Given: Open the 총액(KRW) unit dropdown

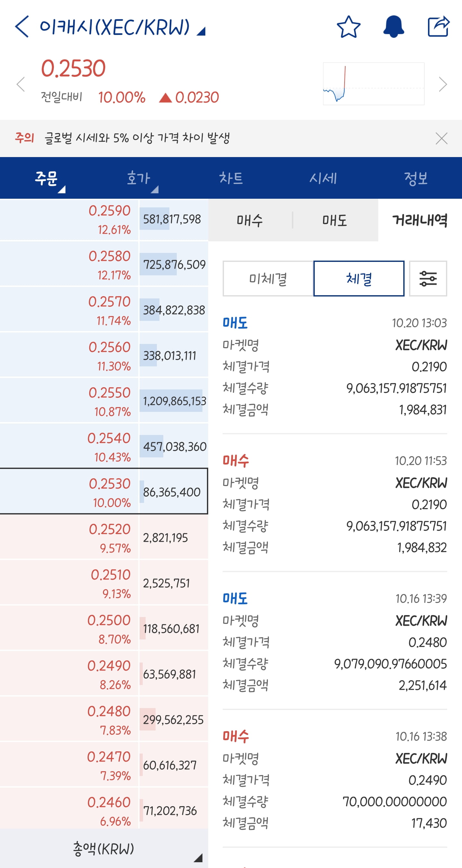Looking at the screenshot, I should point(104,848).
